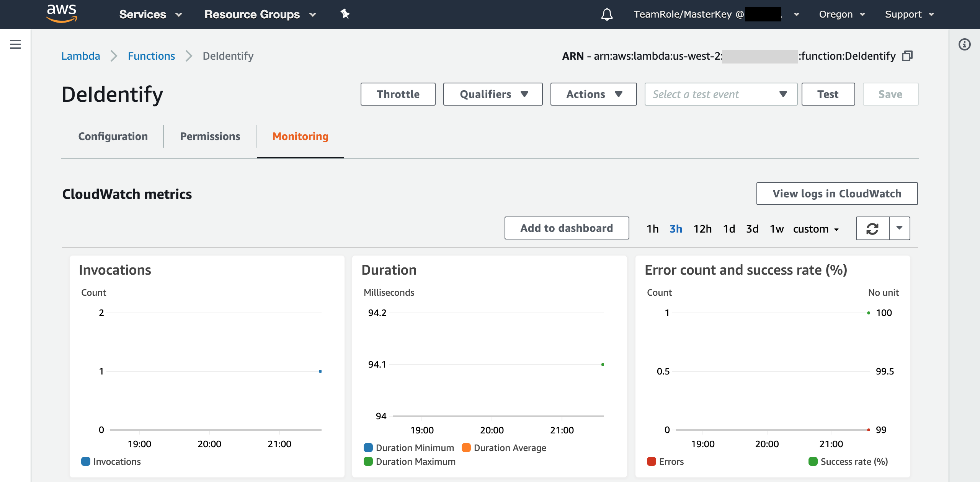Image resolution: width=980 pixels, height=482 pixels.
Task: Click Add to dashboard button
Action: (x=567, y=228)
